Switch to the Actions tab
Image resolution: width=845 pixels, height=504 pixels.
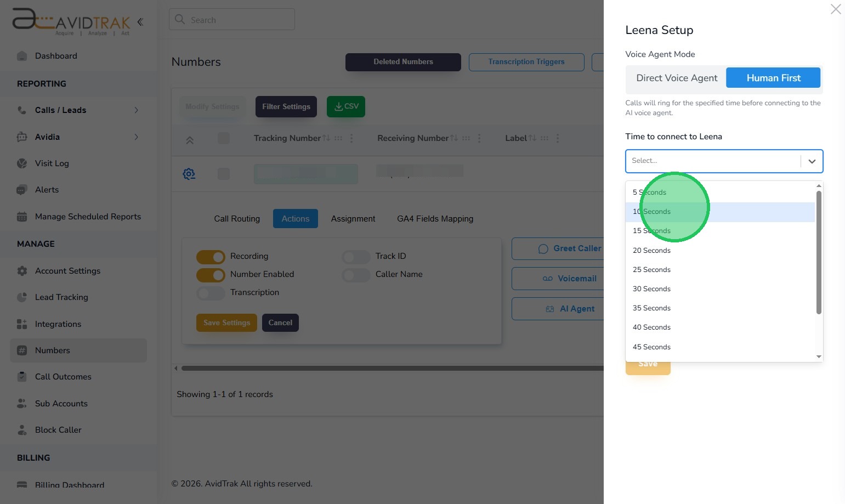[296, 219]
